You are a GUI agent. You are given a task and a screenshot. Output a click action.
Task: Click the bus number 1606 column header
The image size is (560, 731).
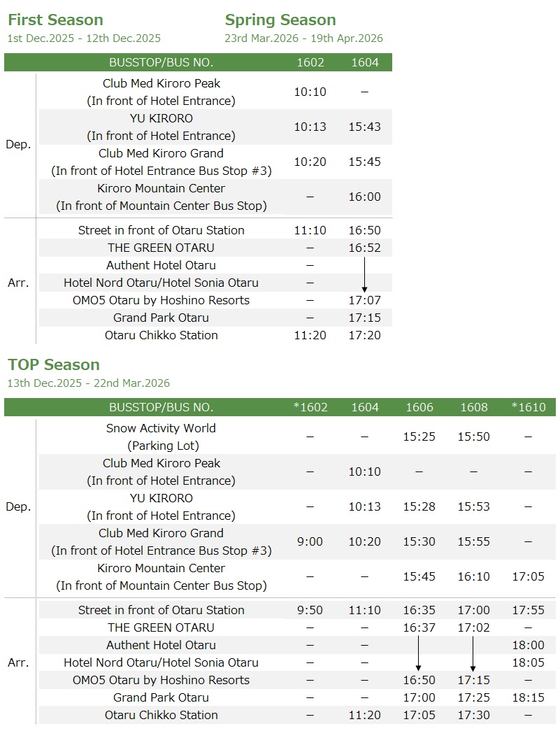point(419,407)
